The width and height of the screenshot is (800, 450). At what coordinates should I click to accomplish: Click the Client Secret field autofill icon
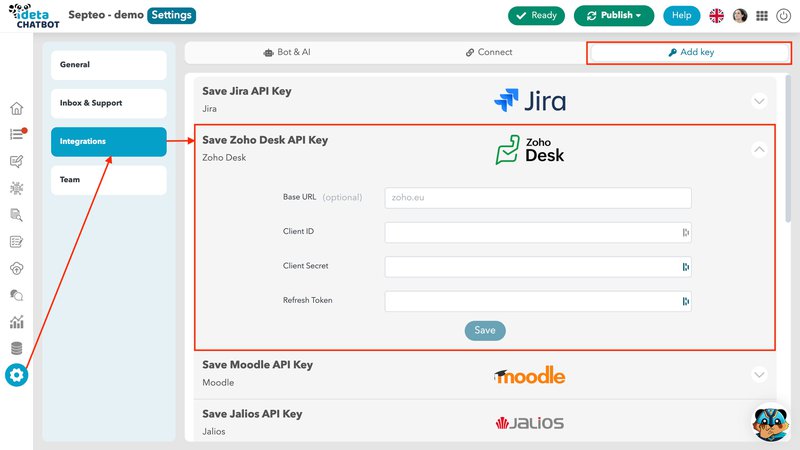pos(686,267)
